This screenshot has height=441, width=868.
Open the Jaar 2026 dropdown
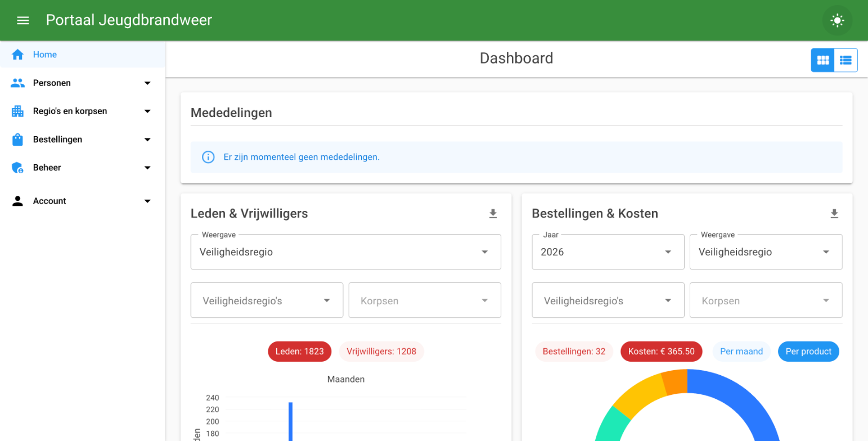click(x=608, y=252)
